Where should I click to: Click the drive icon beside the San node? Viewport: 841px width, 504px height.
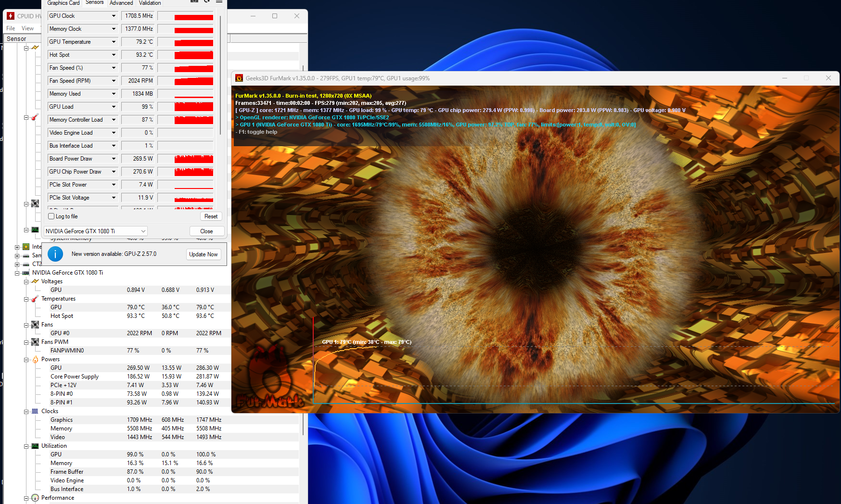click(26, 255)
